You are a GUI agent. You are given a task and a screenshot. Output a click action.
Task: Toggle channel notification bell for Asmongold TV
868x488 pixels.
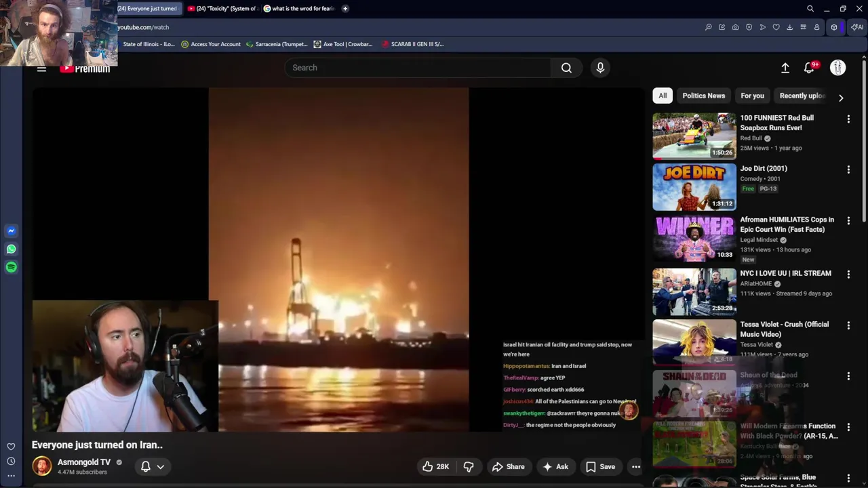click(x=145, y=466)
